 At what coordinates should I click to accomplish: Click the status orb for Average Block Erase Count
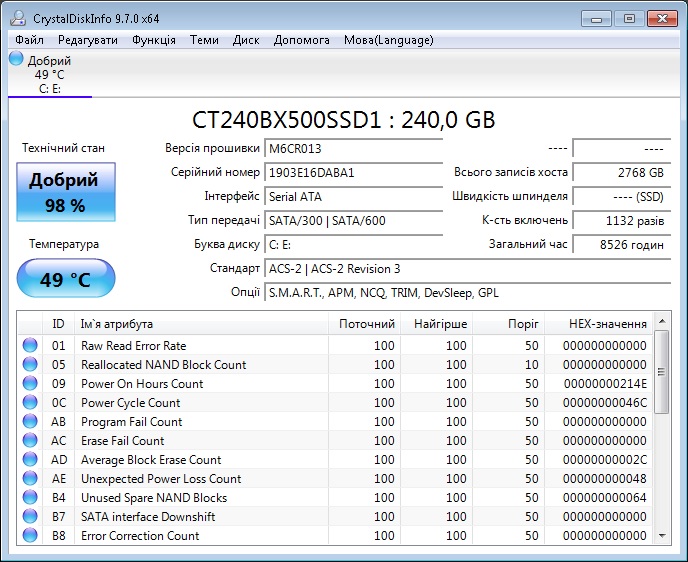click(30, 459)
